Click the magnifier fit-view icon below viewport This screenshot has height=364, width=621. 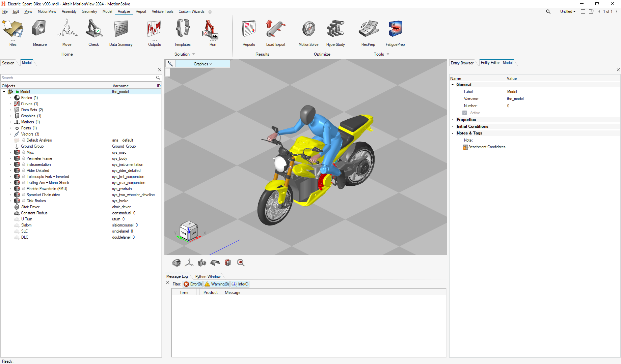coord(241,263)
